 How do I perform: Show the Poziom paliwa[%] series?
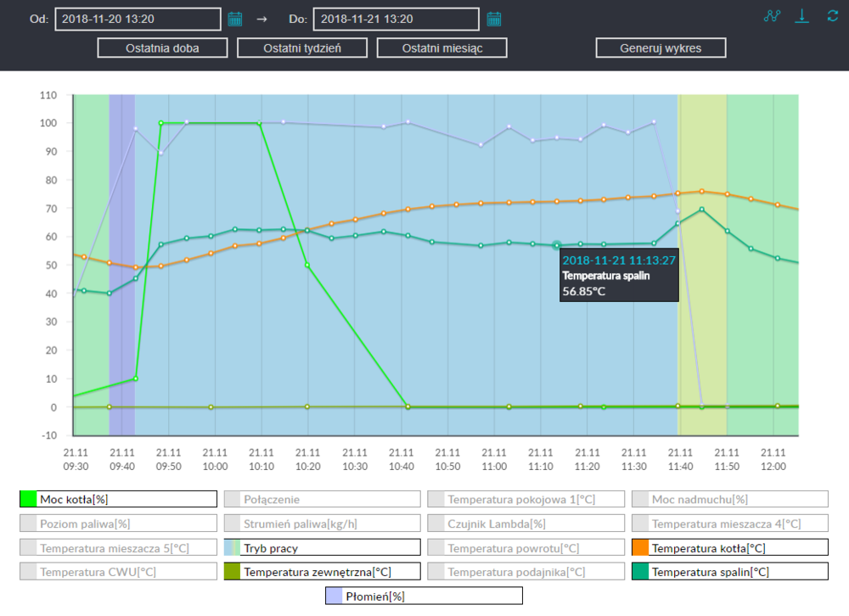point(118,524)
